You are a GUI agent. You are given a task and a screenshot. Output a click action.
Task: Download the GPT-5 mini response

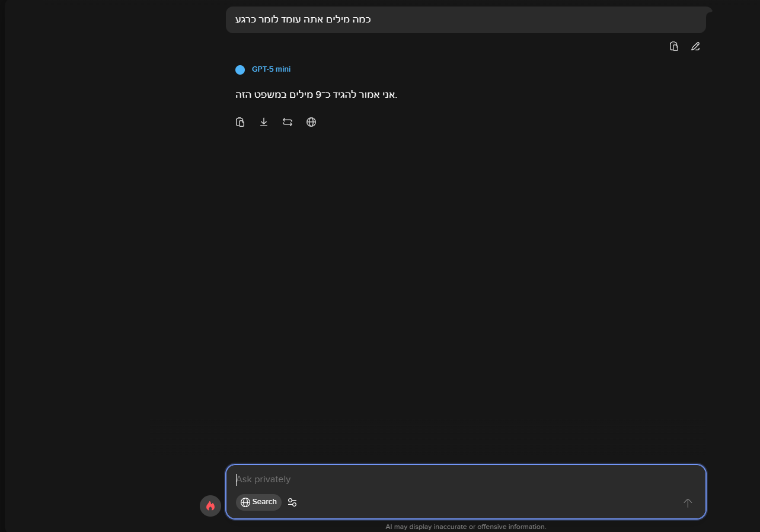(x=264, y=122)
